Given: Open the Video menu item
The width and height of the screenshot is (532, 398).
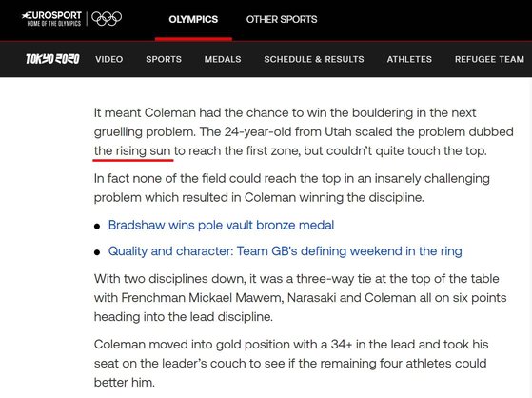Looking at the screenshot, I should pos(108,59).
